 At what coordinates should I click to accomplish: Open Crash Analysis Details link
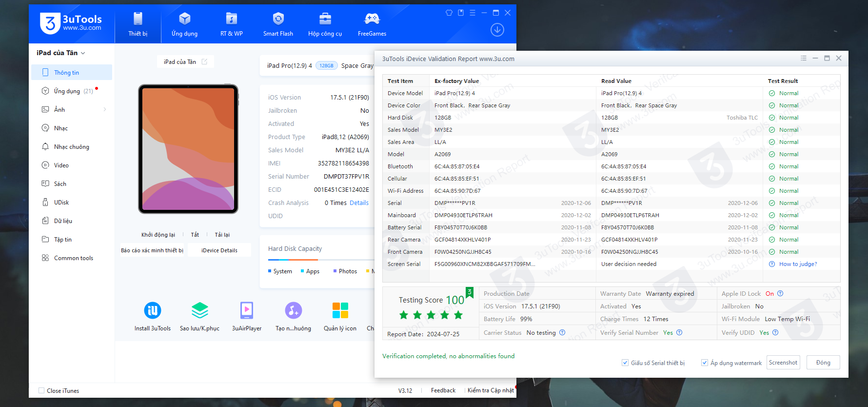coord(359,203)
